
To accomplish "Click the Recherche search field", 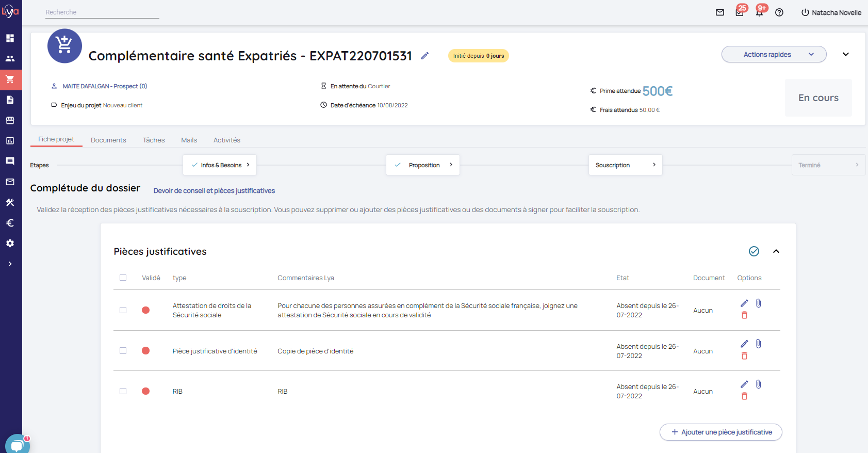I will click(x=102, y=12).
